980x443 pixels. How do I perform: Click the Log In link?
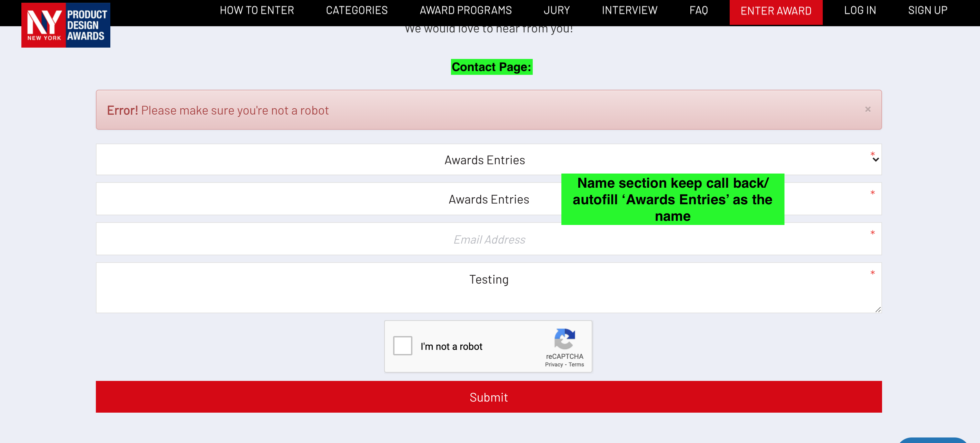pos(860,10)
